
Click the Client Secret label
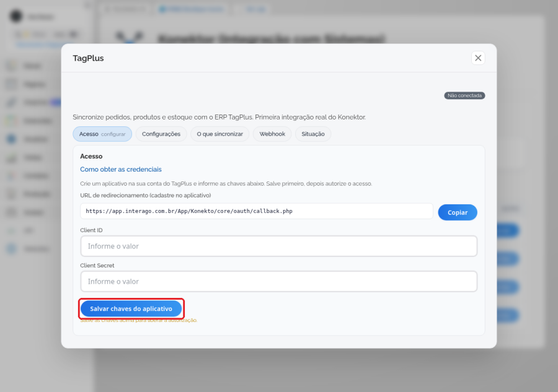[x=97, y=266]
